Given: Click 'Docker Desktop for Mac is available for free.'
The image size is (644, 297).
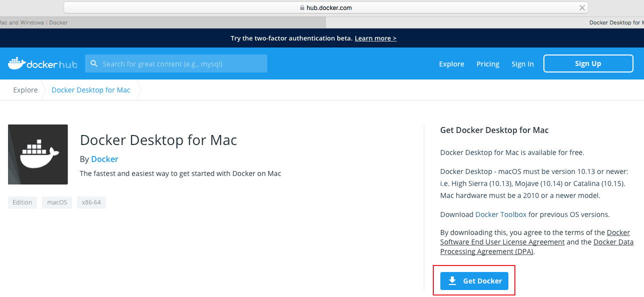Looking at the screenshot, I should pos(512,152).
